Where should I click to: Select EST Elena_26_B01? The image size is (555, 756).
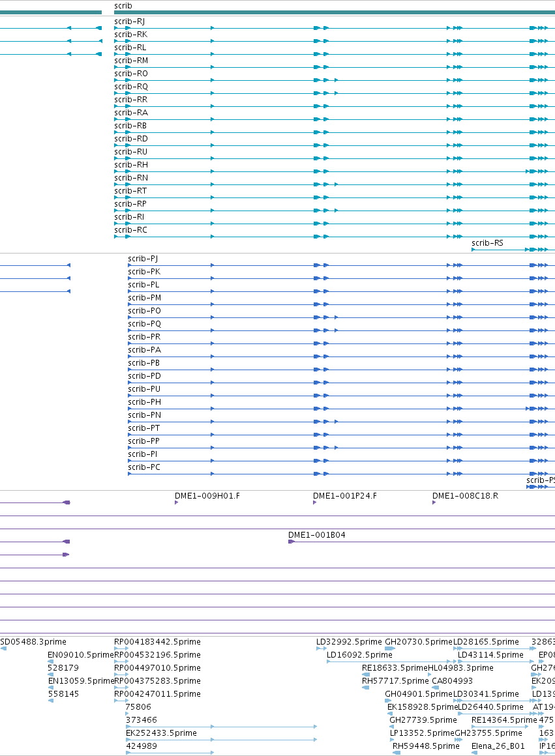(498, 746)
